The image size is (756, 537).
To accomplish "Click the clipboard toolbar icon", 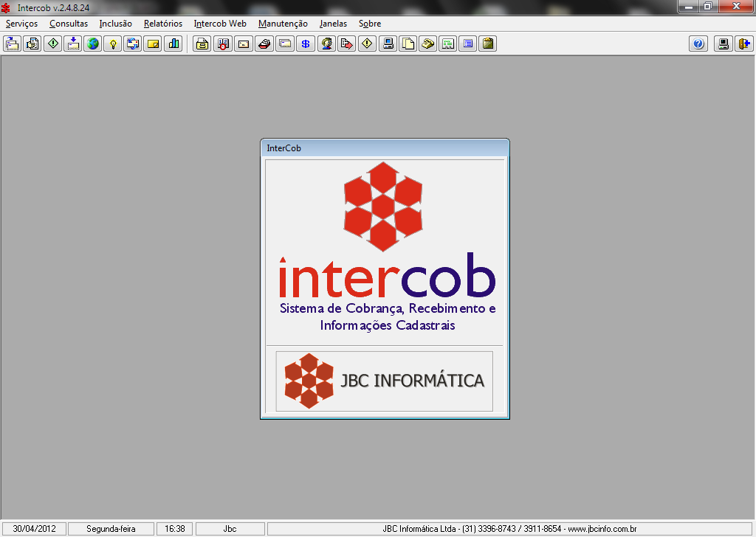I will click(x=488, y=44).
